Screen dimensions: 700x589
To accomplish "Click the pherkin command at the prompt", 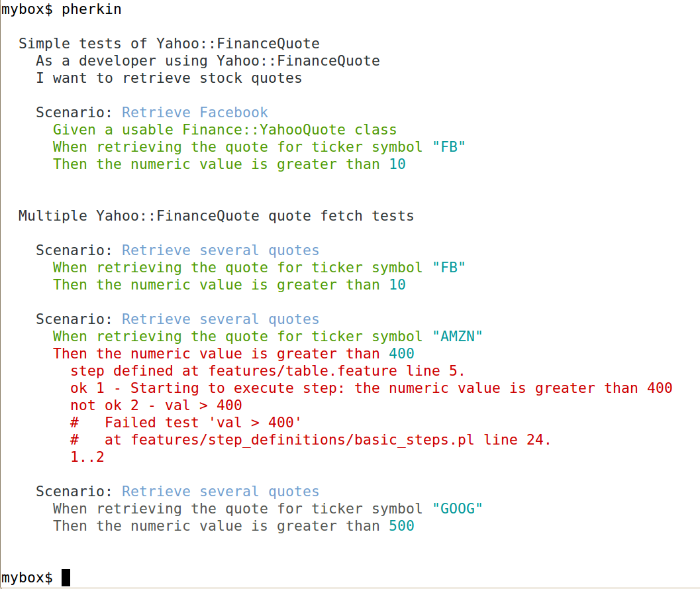I will [x=91, y=9].
